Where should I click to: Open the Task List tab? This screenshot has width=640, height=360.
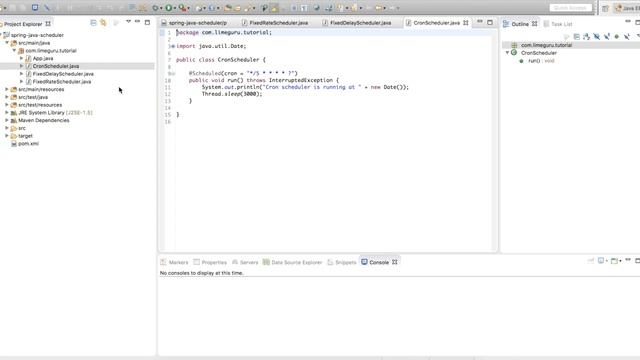click(x=558, y=24)
